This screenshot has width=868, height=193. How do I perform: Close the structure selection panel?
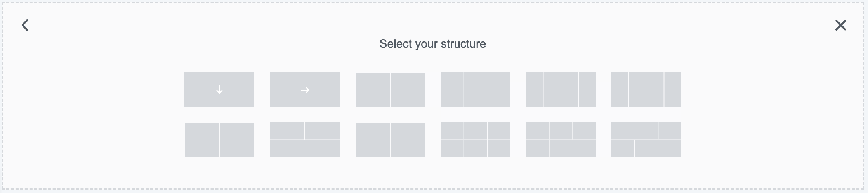coord(840,26)
